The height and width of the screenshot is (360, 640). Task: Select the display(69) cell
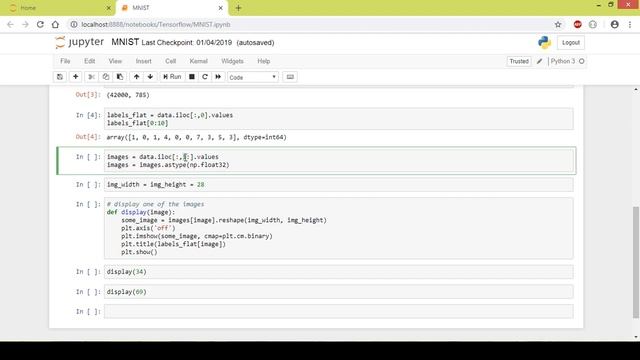click(338, 292)
